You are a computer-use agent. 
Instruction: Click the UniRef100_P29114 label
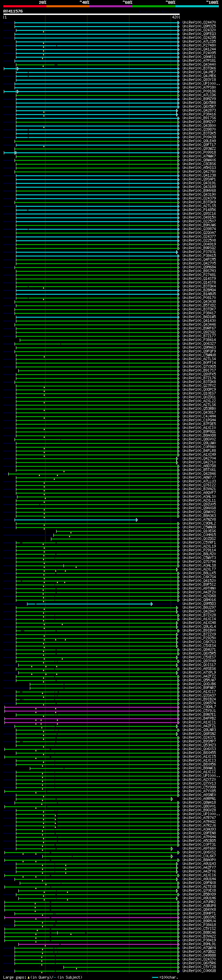(199, 550)
